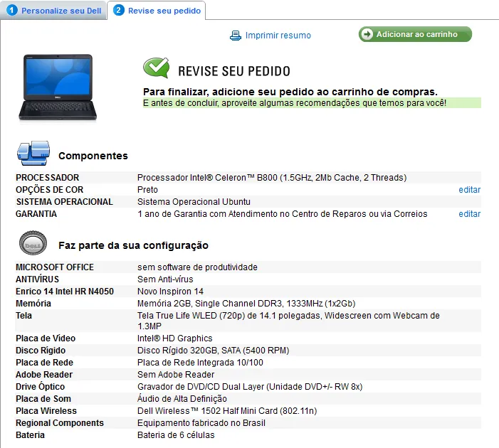
Task: Click the Dell Wireless 1502 Half Mini Card text
Action: [x=227, y=411]
